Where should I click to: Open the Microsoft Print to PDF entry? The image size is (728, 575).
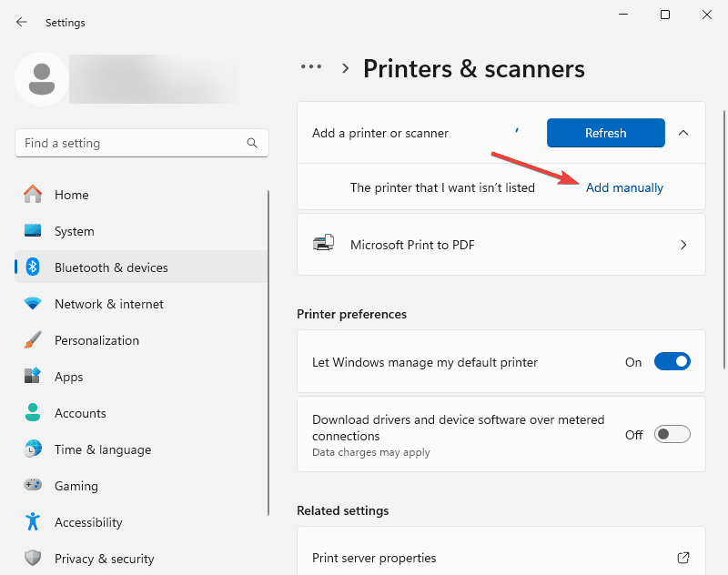[501, 245]
